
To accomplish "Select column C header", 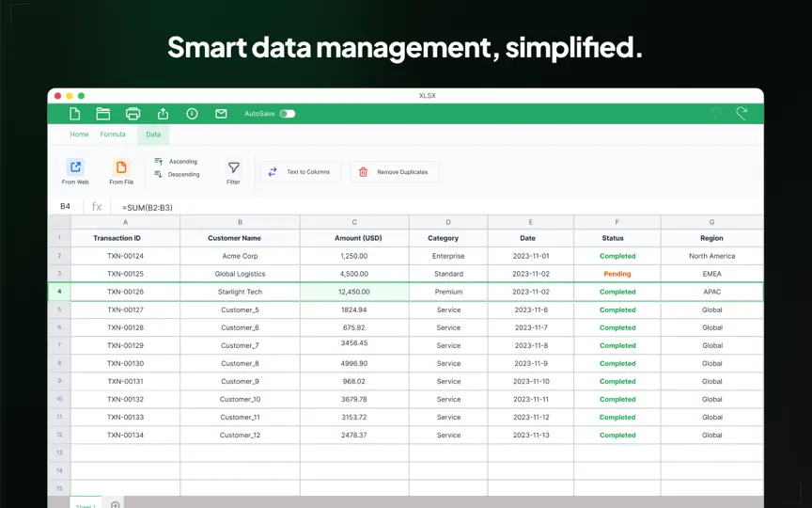I will pyautogui.click(x=354, y=222).
